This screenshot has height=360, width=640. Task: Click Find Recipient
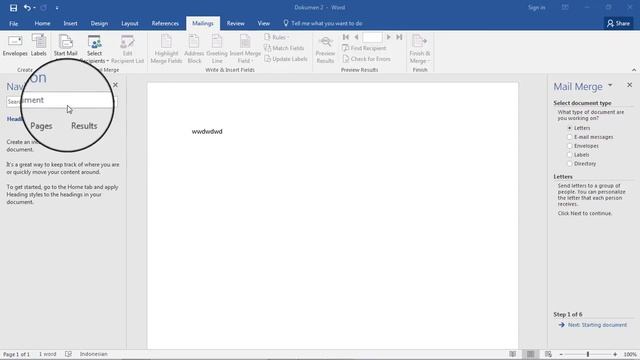click(364, 48)
